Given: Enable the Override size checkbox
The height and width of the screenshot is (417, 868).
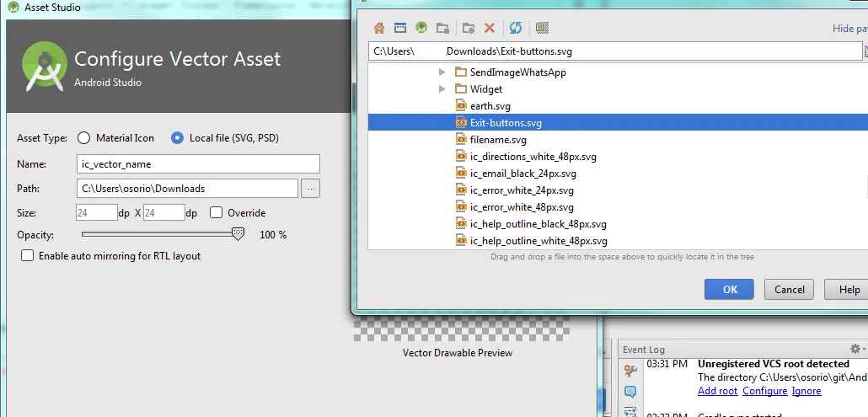Looking at the screenshot, I should point(217,213).
